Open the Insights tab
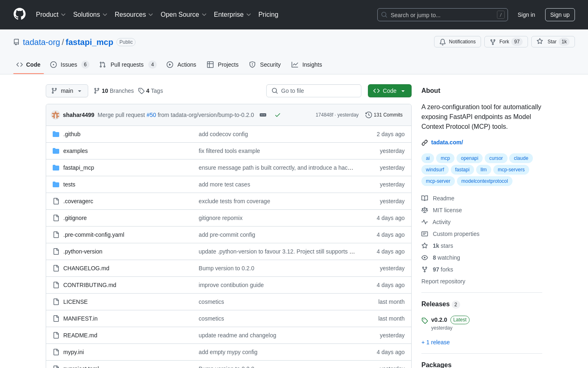The height and width of the screenshot is (368, 588). pos(307,65)
